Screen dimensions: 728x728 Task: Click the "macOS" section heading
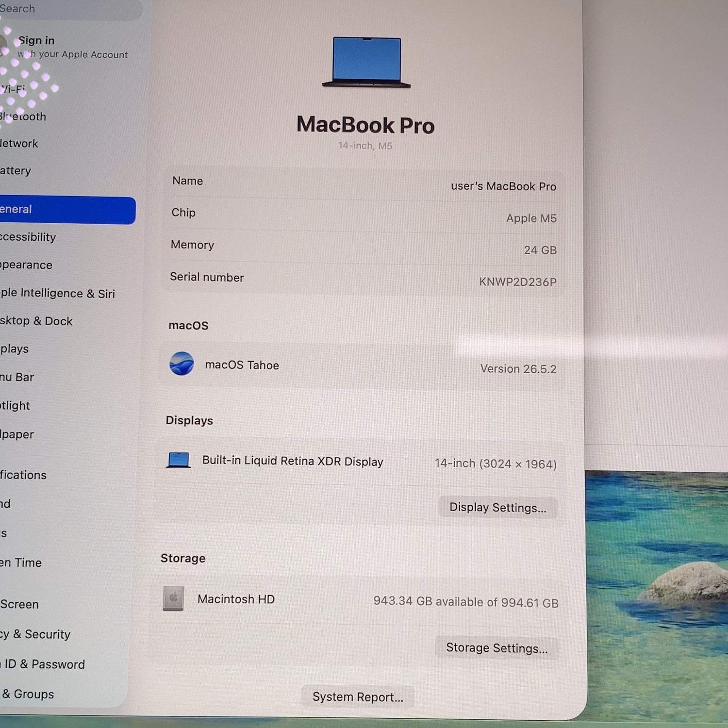click(x=188, y=326)
